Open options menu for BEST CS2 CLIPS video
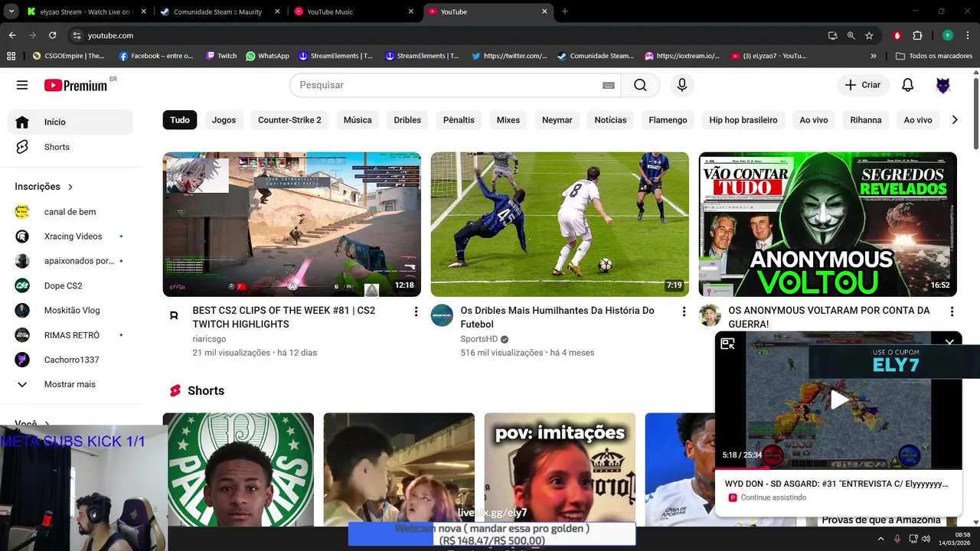 (416, 311)
